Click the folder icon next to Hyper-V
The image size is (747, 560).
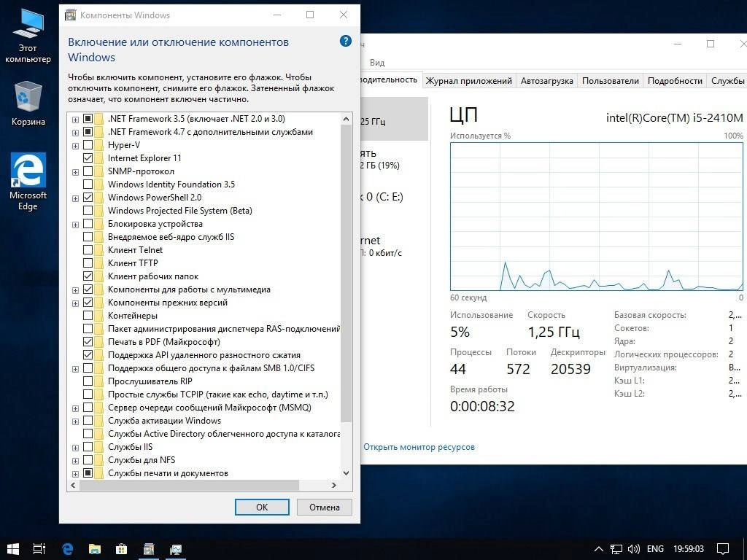click(98, 145)
